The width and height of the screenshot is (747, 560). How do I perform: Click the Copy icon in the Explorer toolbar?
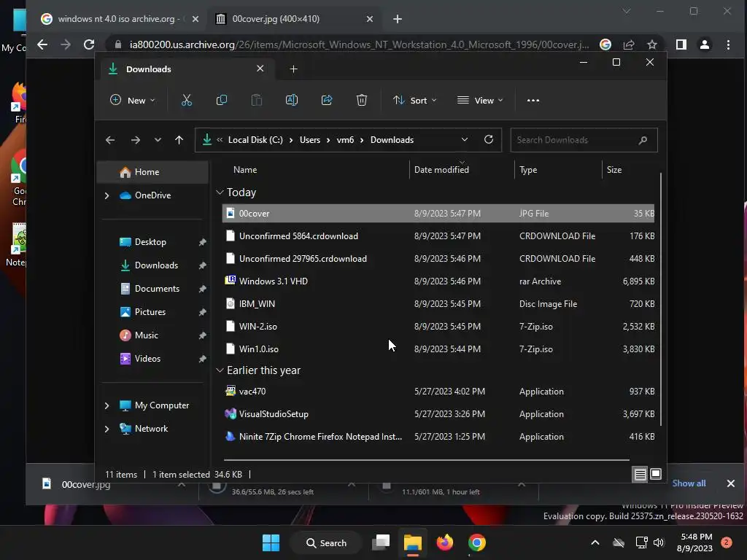[222, 100]
